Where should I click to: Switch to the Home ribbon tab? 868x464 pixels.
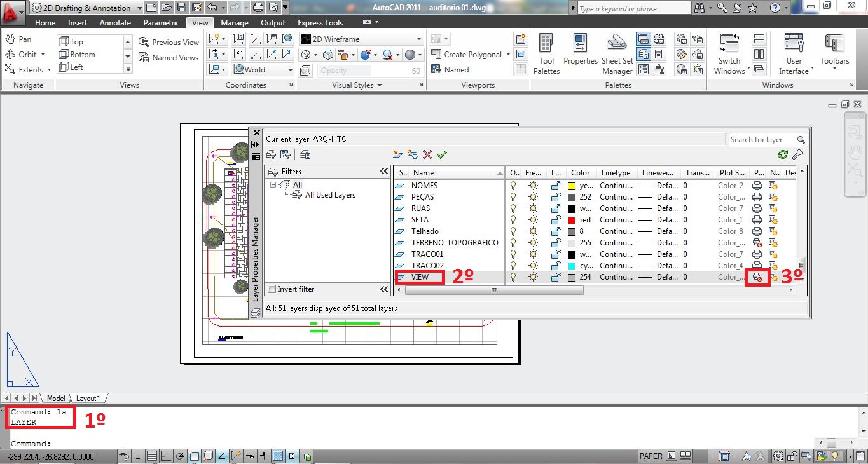45,23
